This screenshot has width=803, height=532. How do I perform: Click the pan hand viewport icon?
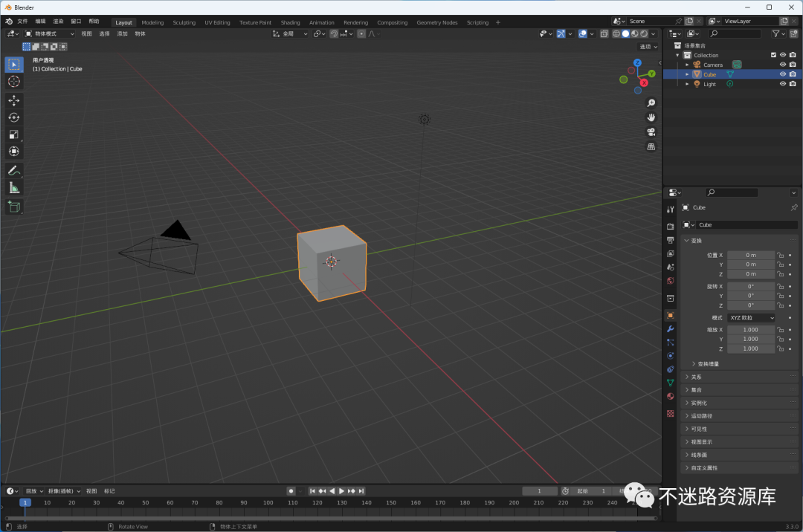(x=651, y=117)
